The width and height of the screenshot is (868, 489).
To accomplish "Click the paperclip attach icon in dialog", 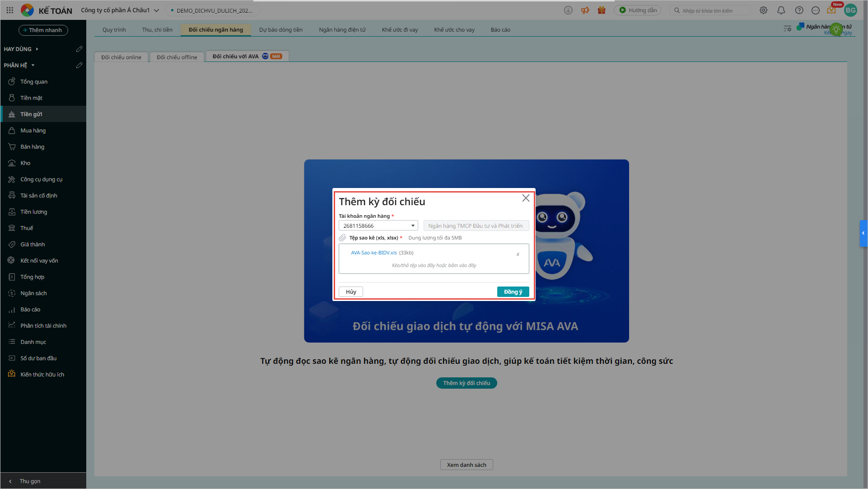I will (x=342, y=238).
